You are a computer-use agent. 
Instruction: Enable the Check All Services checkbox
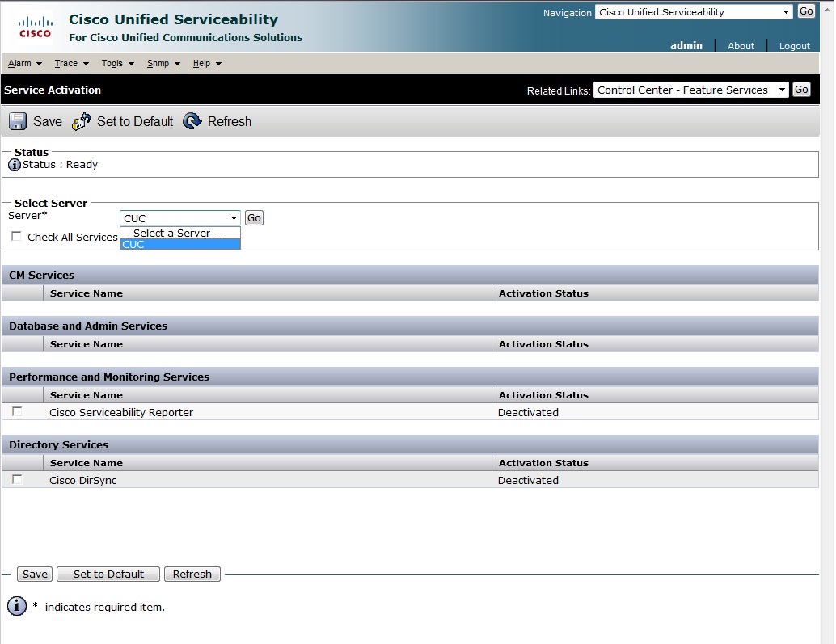click(x=17, y=237)
